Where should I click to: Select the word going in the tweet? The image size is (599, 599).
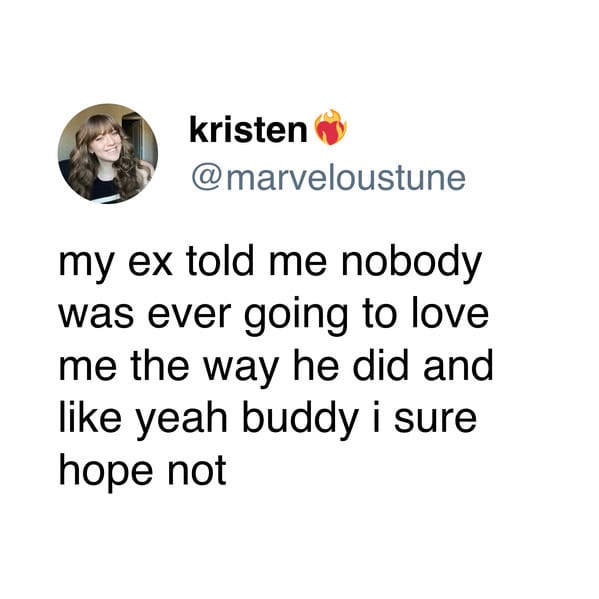(296, 317)
